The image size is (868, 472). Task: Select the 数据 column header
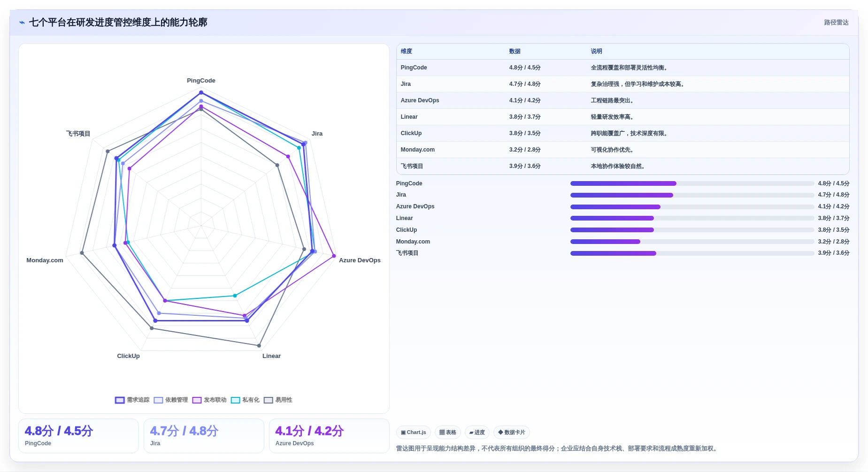coord(515,52)
